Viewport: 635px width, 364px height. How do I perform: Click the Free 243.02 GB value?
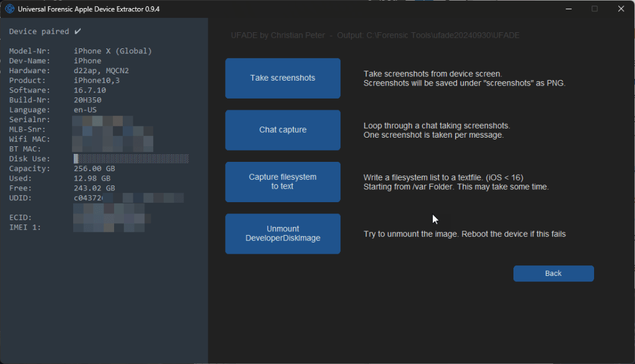(x=94, y=188)
